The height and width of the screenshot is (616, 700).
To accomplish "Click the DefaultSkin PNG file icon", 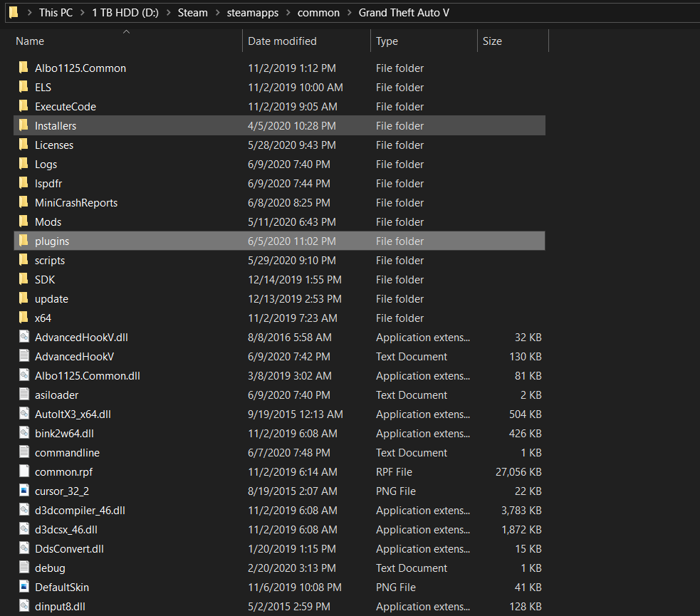I will coord(24,586).
